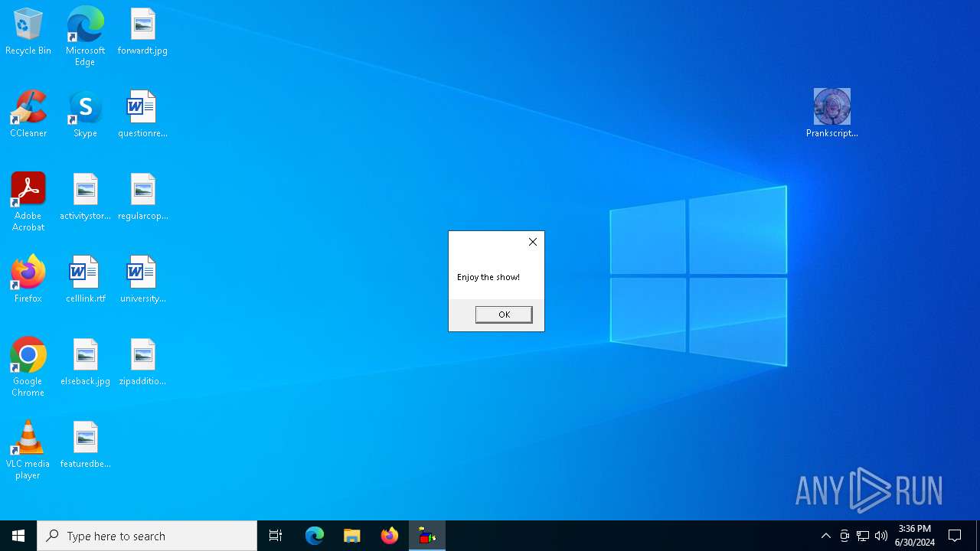The image size is (980, 551).
Task: Select the Firefox desktop shortcut
Action: tap(28, 279)
